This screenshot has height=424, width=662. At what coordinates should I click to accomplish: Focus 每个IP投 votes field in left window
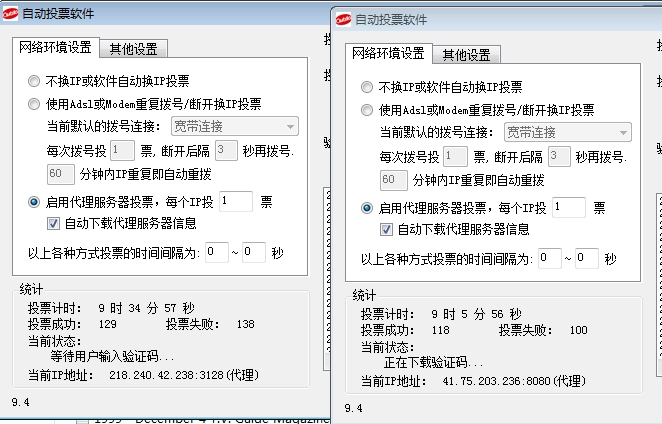[236, 201]
